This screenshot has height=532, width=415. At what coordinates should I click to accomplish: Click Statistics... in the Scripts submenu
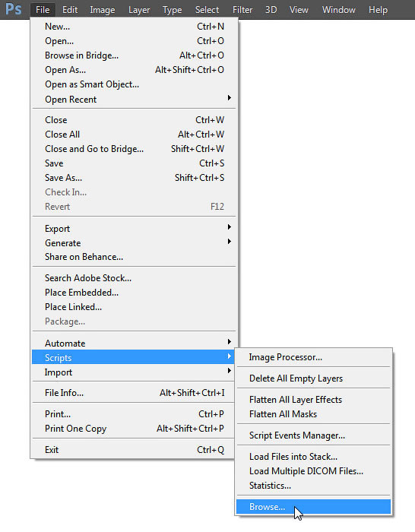point(313,486)
